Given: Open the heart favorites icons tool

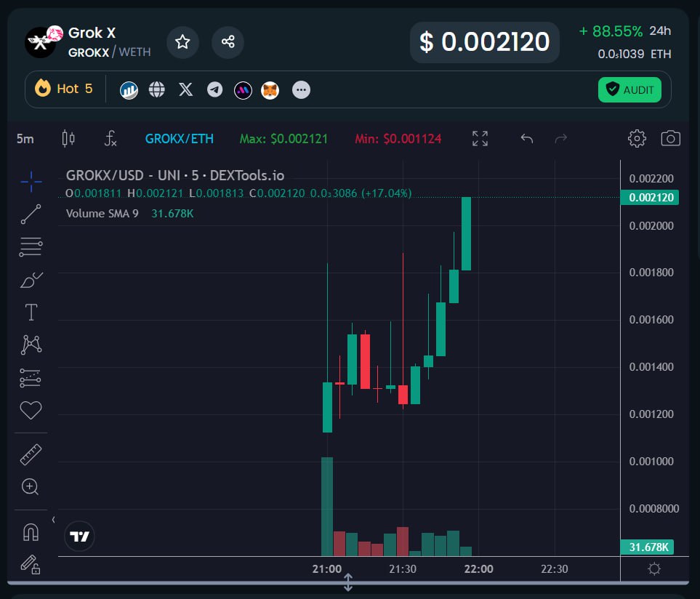Looking at the screenshot, I should [x=31, y=410].
